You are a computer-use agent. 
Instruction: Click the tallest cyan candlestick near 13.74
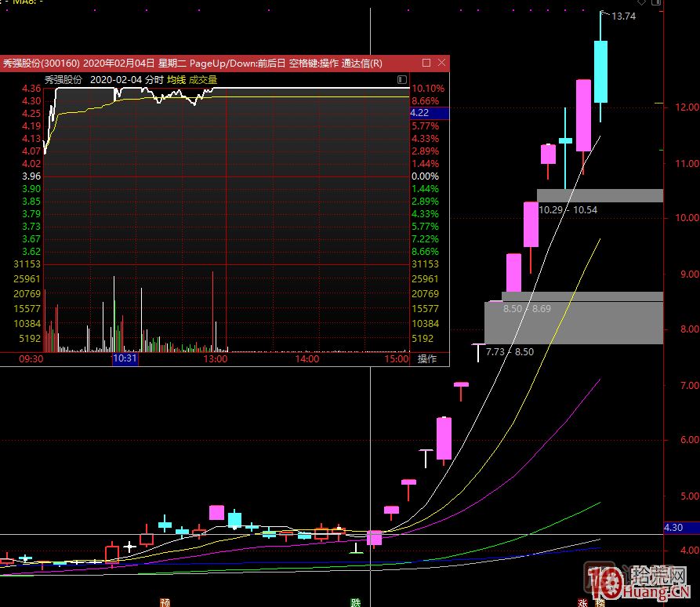coord(600,71)
